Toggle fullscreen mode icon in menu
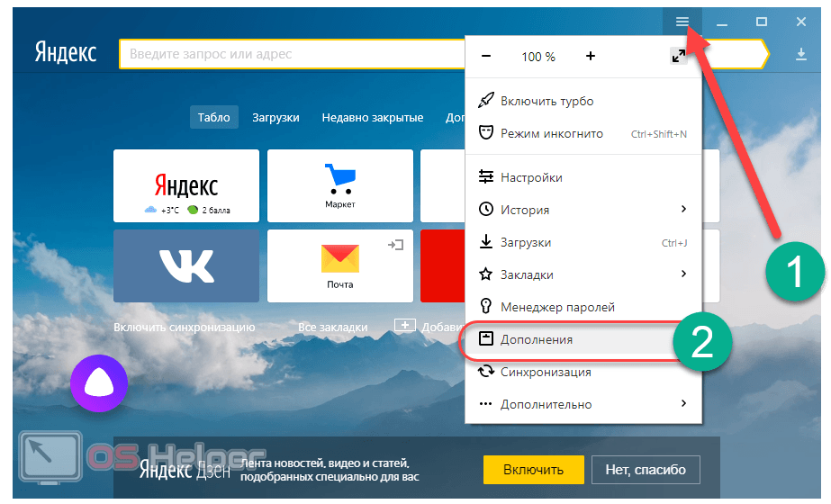Image resolution: width=831 pixels, height=504 pixels. [678, 56]
